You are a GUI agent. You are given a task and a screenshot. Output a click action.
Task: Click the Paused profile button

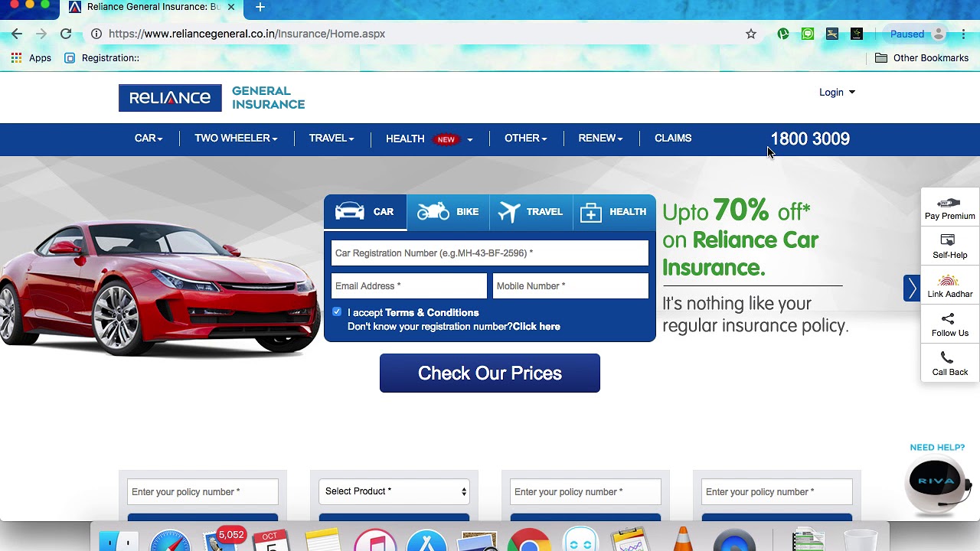point(916,34)
